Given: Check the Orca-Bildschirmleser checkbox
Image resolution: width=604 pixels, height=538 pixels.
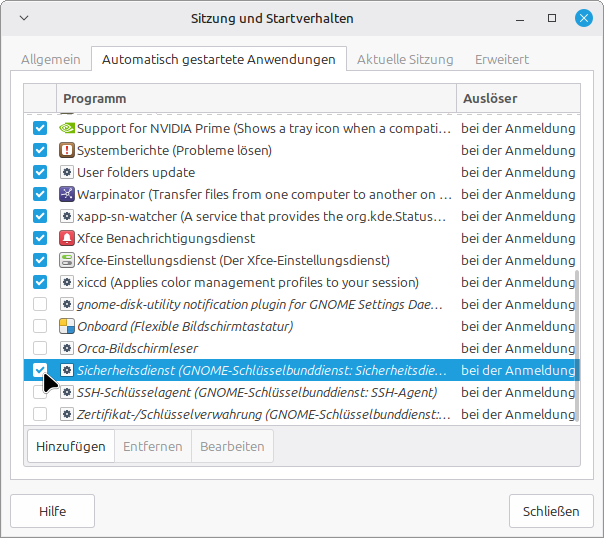Looking at the screenshot, I should pyautogui.click(x=40, y=348).
